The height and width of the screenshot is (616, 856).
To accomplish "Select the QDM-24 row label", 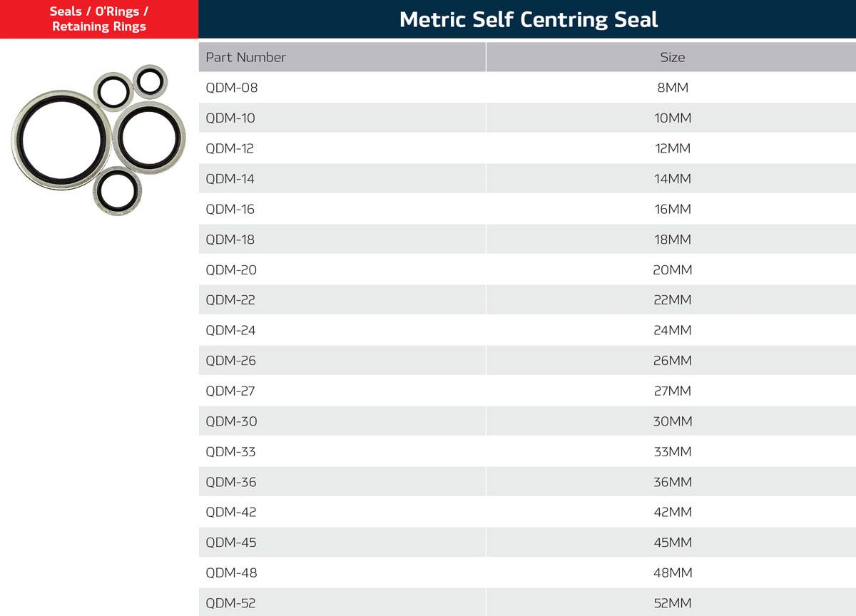I will pos(230,330).
